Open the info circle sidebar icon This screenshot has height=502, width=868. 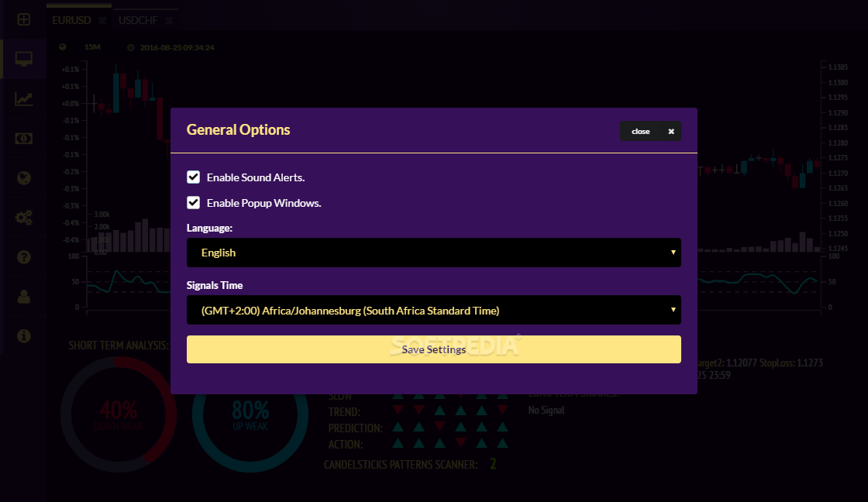click(x=24, y=336)
